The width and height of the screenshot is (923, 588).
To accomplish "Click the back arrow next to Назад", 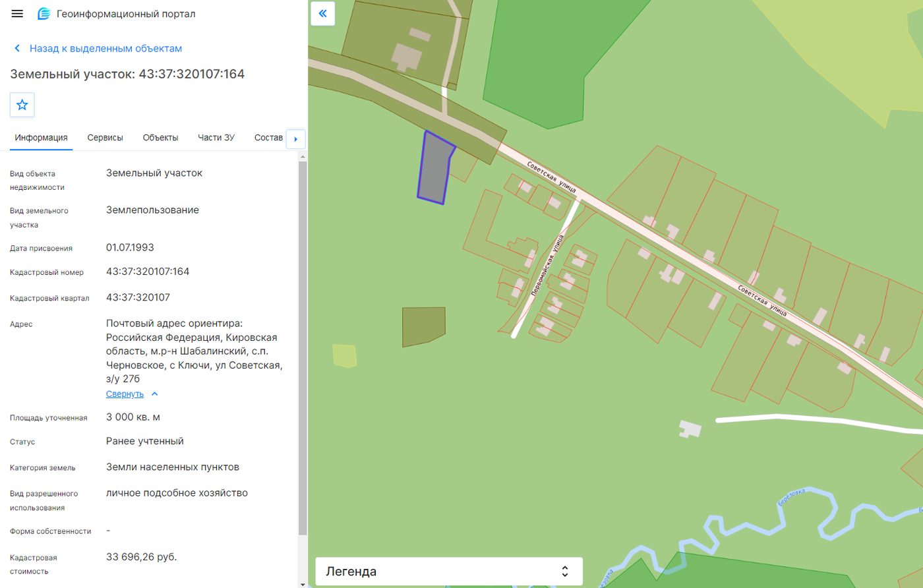I will (x=17, y=48).
